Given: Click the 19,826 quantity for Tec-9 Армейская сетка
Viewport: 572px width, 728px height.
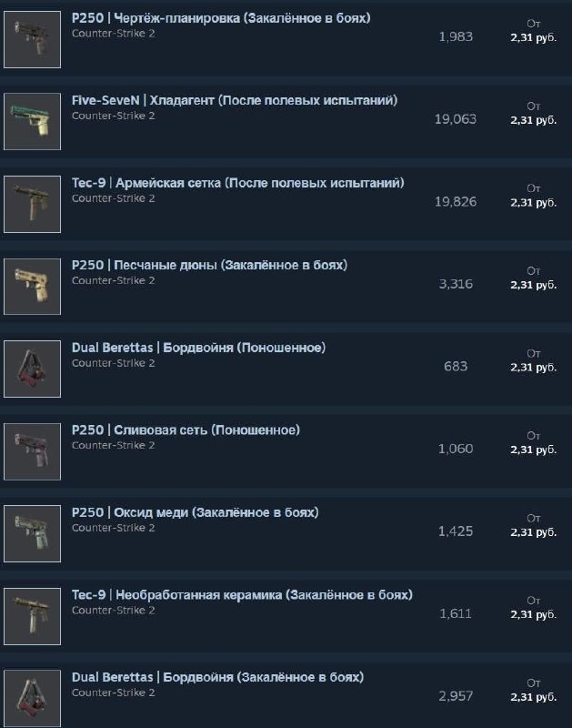Looking at the screenshot, I should point(456,201).
